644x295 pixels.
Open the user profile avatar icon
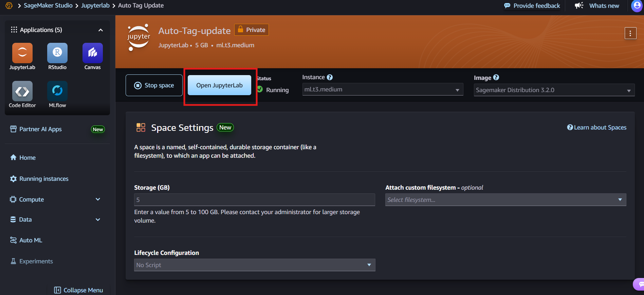pos(637,6)
